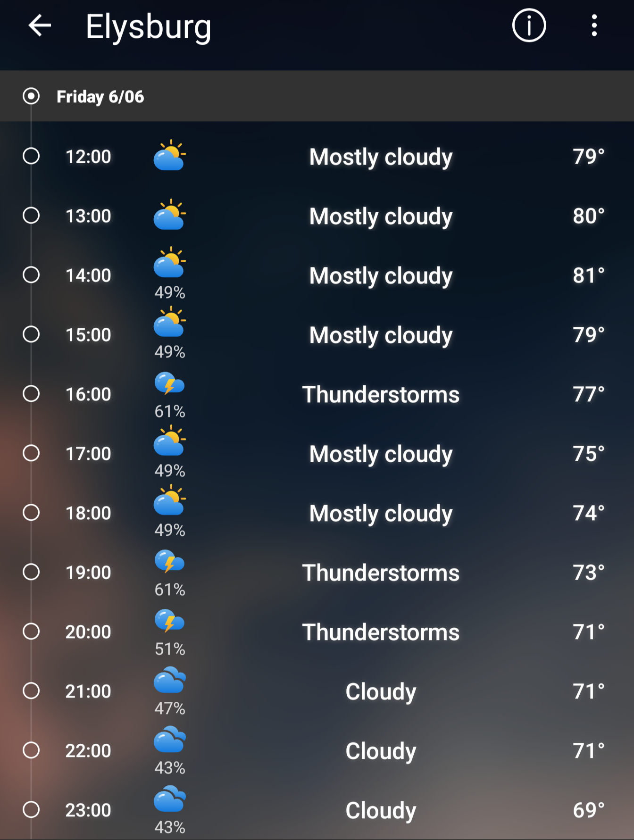
Task: Tap the cloudy icon at 23:00
Action: click(x=170, y=798)
